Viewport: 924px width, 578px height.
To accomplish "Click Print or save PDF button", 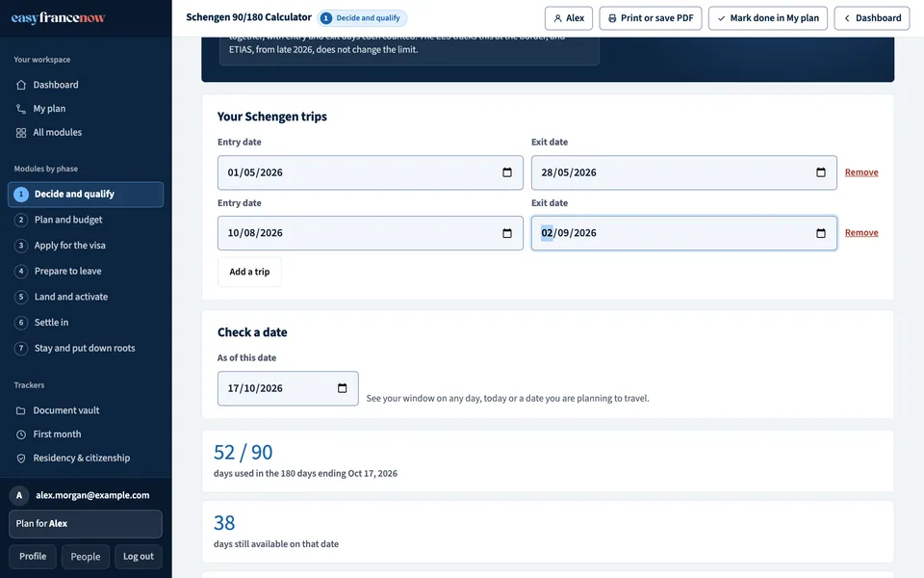I will (650, 18).
